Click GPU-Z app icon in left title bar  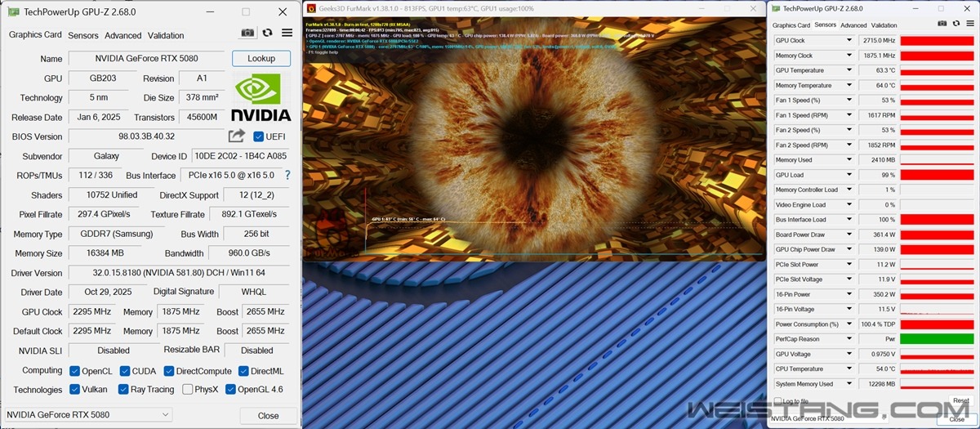click(14, 11)
